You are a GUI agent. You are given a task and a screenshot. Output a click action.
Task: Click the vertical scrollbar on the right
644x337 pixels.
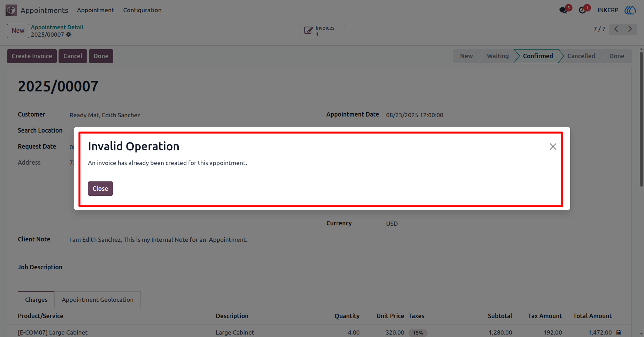tap(641, 119)
